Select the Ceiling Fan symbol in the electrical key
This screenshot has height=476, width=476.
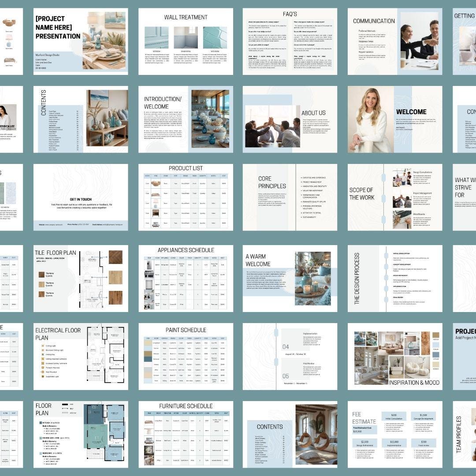(43, 354)
